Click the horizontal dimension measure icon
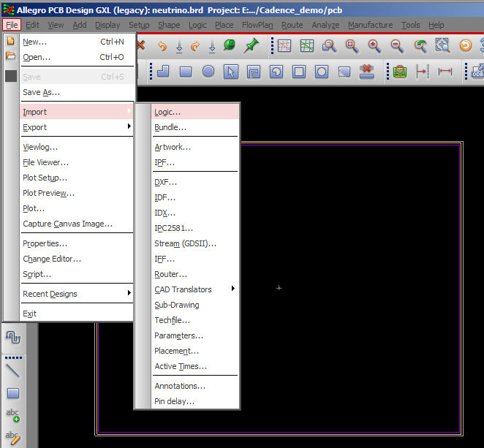 click(445, 72)
